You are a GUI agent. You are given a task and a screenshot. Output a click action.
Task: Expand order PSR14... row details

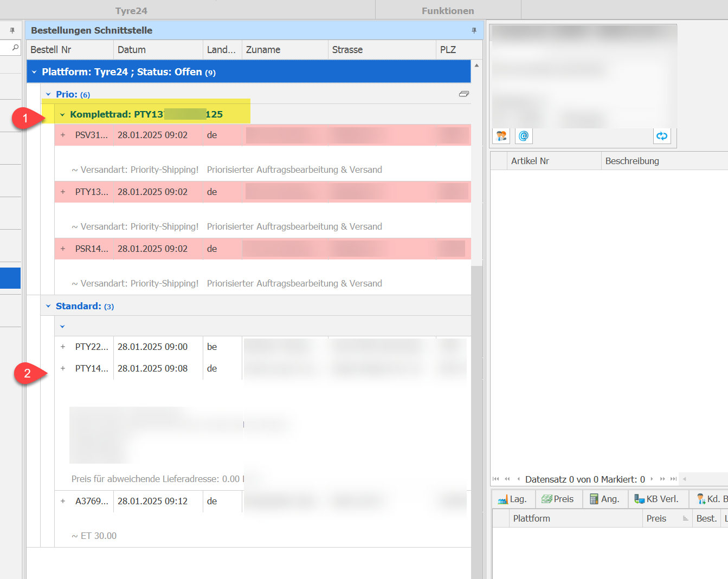coord(63,249)
